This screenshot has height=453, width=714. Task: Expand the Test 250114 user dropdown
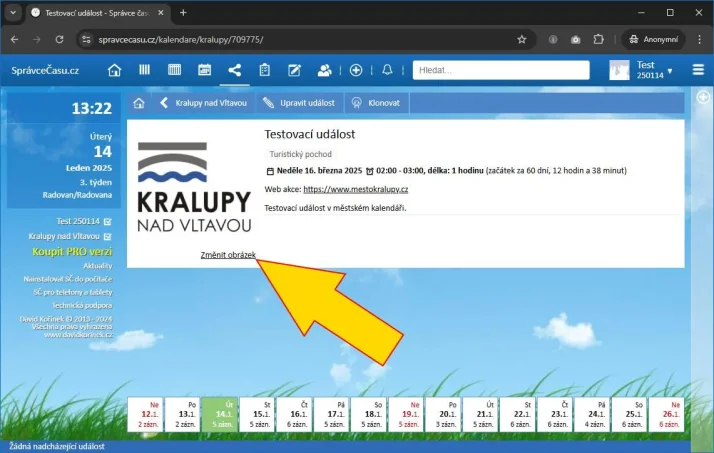[669, 71]
